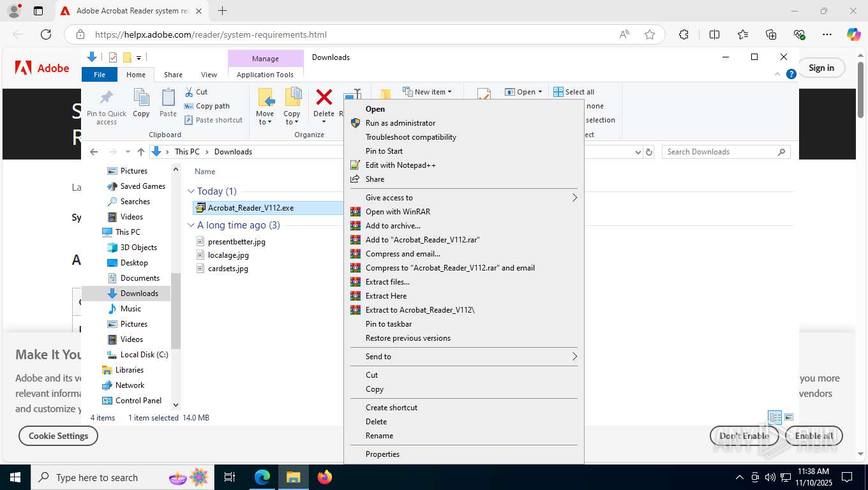The width and height of the screenshot is (868, 490).
Task: Expand the Send to submenu
Action: 464,357
